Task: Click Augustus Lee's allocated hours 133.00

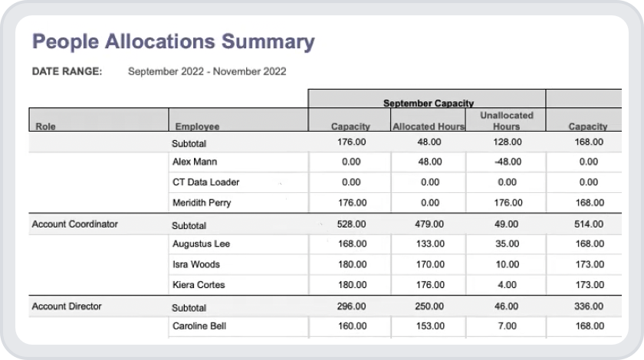Action: click(x=430, y=244)
